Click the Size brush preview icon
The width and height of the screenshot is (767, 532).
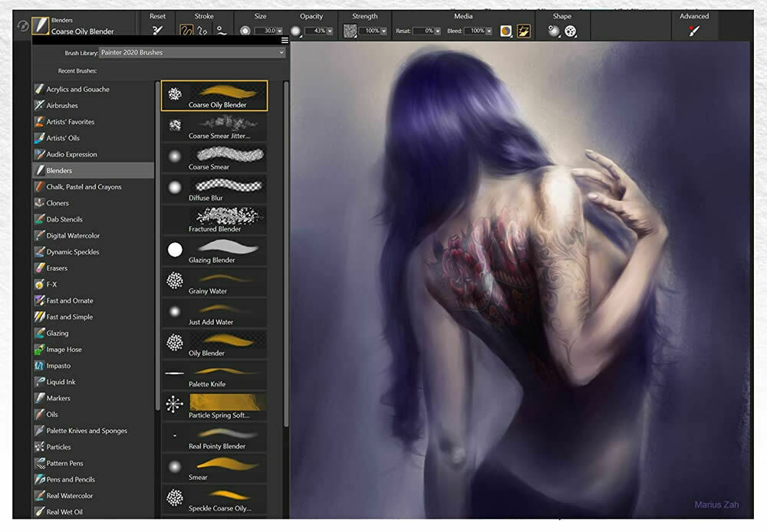pos(245,31)
